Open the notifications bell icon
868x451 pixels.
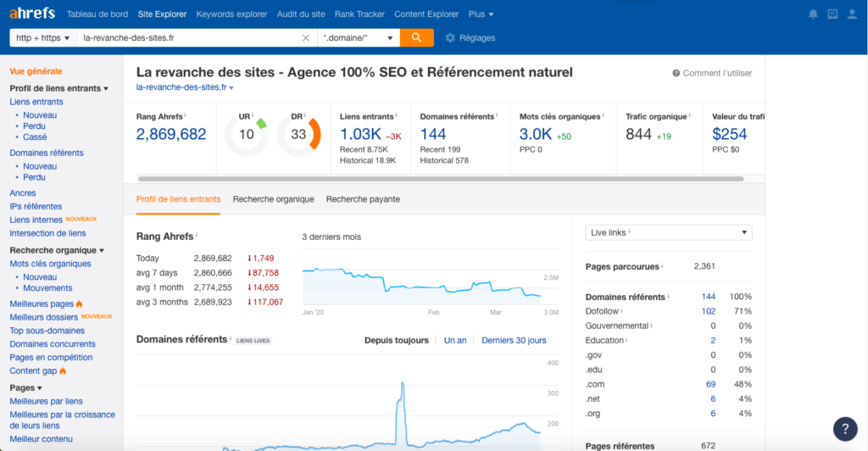[813, 14]
